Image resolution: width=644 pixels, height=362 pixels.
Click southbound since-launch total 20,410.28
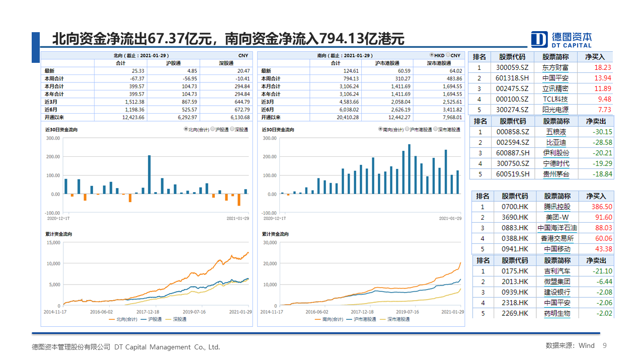coord(348,117)
